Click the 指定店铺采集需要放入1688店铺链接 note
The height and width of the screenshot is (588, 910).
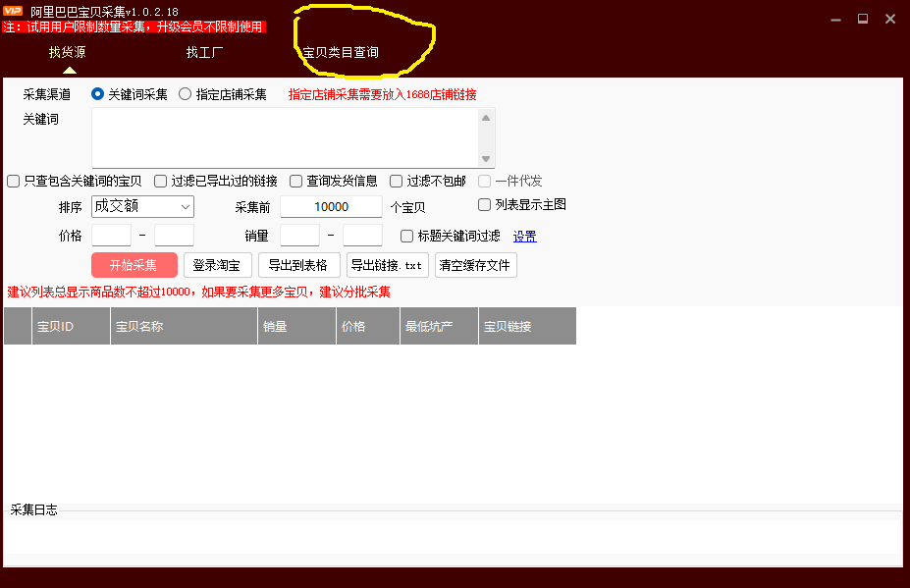[383, 94]
